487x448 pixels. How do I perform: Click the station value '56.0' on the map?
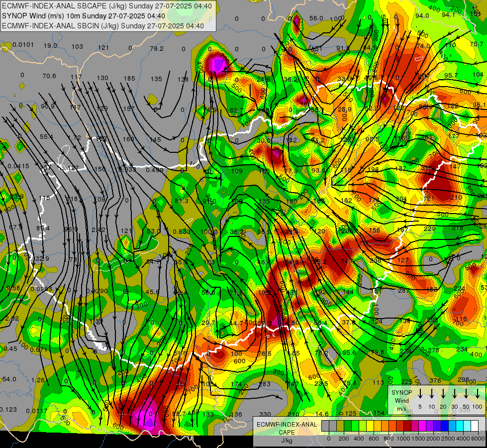316,18
